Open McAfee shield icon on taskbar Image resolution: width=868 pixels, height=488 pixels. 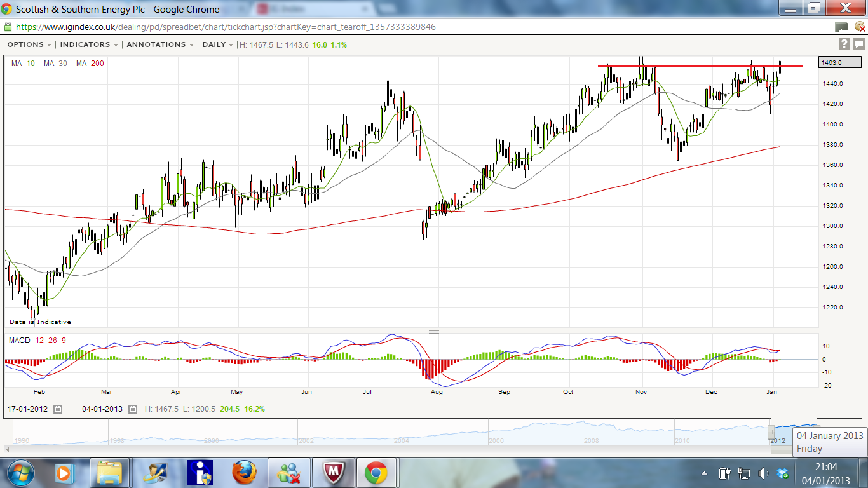point(333,473)
